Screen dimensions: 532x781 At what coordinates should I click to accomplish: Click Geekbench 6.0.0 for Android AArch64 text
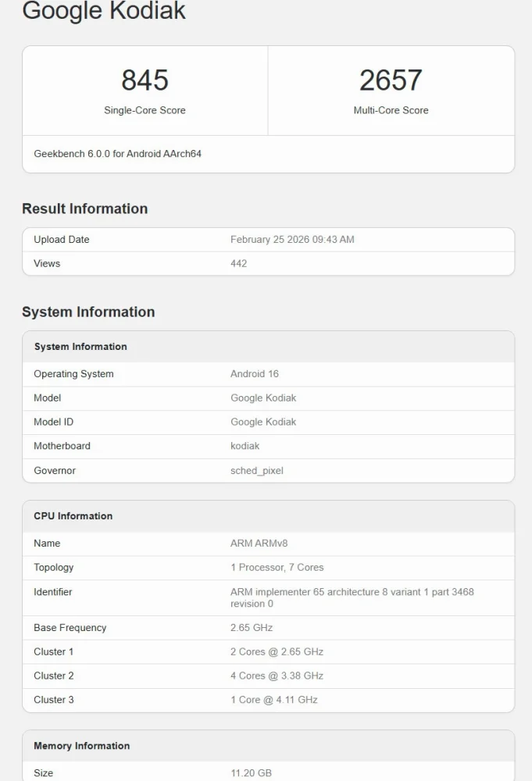click(117, 154)
